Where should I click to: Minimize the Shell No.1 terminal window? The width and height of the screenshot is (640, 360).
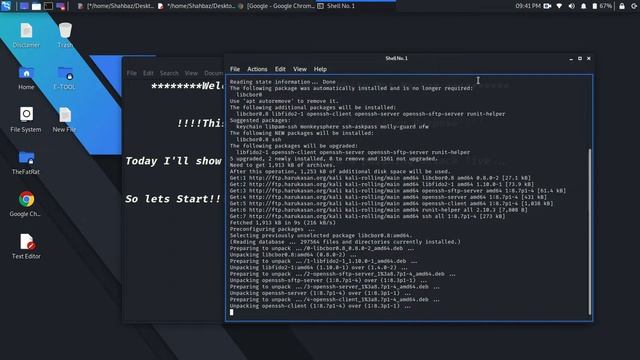(x=571, y=59)
